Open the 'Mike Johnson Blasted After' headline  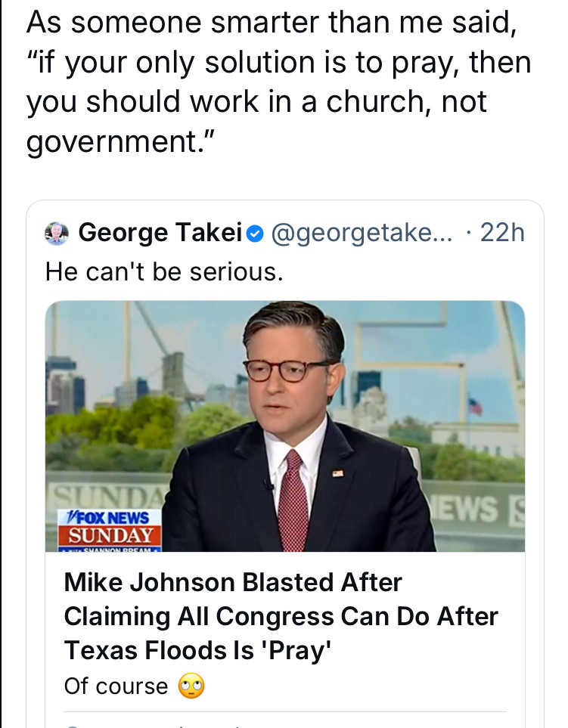pos(233,582)
